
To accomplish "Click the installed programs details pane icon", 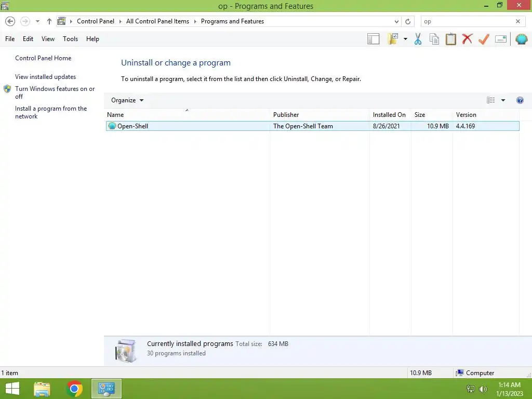I will (x=126, y=351).
